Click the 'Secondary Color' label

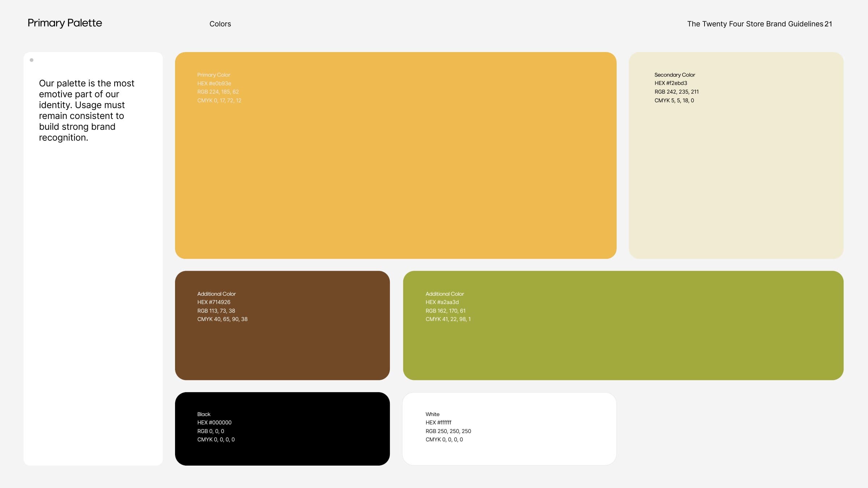[x=675, y=75]
